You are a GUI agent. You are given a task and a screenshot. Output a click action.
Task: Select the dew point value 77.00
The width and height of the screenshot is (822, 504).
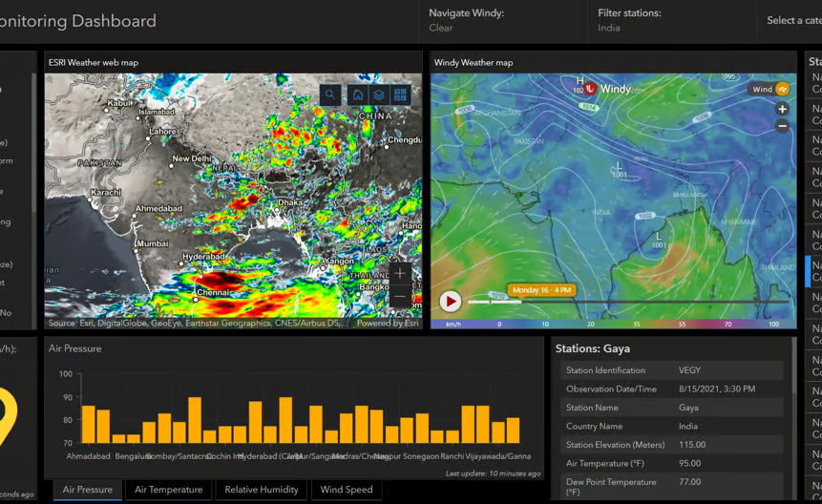coord(689,482)
